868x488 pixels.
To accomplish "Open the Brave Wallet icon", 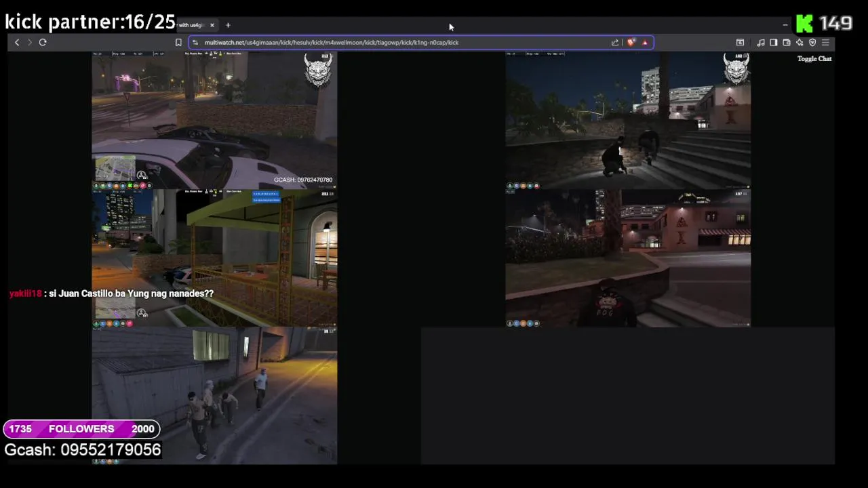I will pos(787,42).
